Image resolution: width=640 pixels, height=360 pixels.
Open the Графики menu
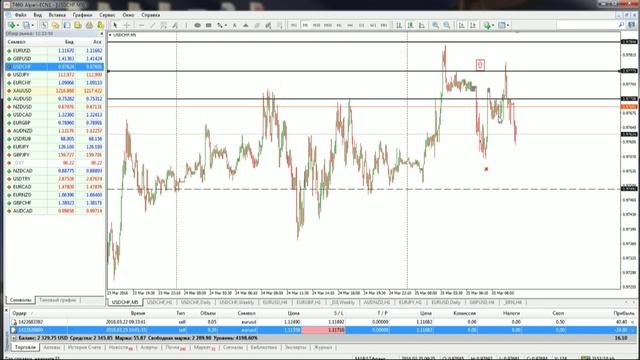(82, 15)
